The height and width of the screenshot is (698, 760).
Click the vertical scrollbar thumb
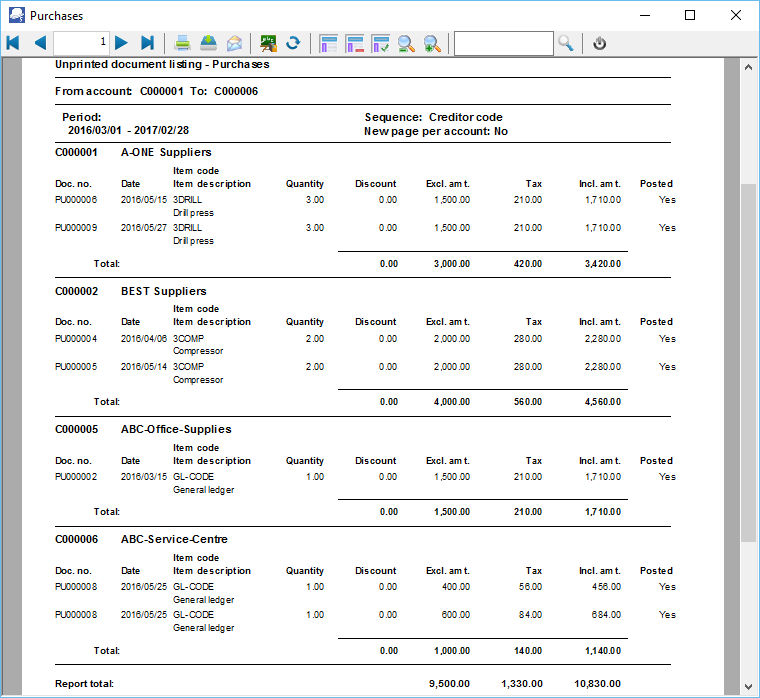[747, 362]
